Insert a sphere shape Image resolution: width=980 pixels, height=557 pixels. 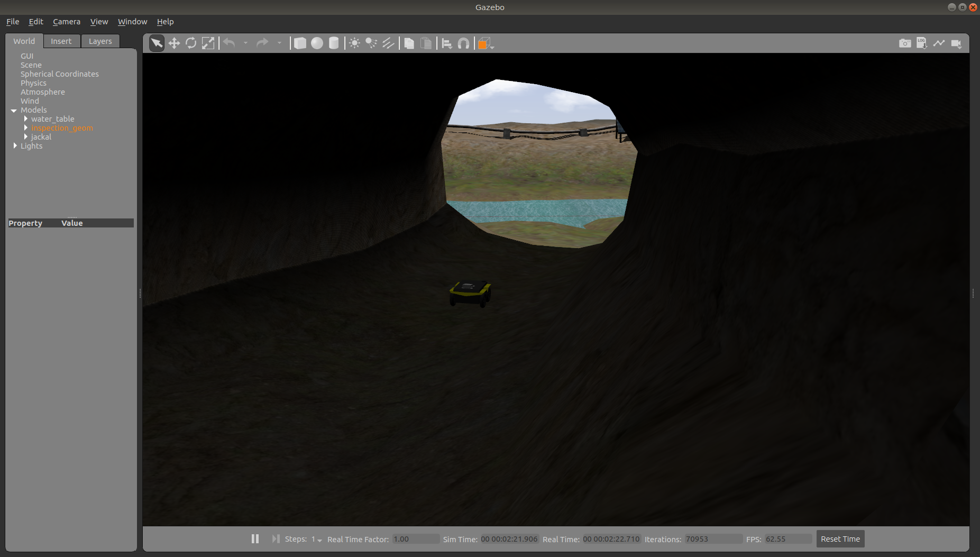click(x=317, y=43)
